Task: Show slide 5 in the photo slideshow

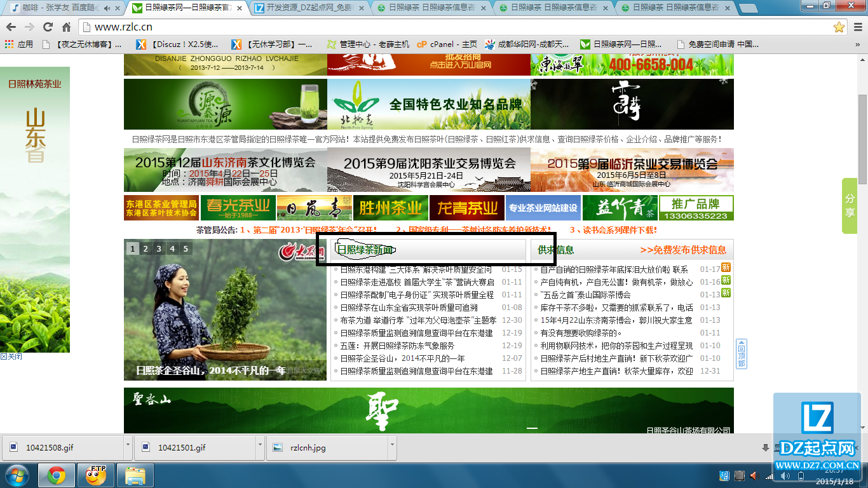Action: tap(186, 248)
